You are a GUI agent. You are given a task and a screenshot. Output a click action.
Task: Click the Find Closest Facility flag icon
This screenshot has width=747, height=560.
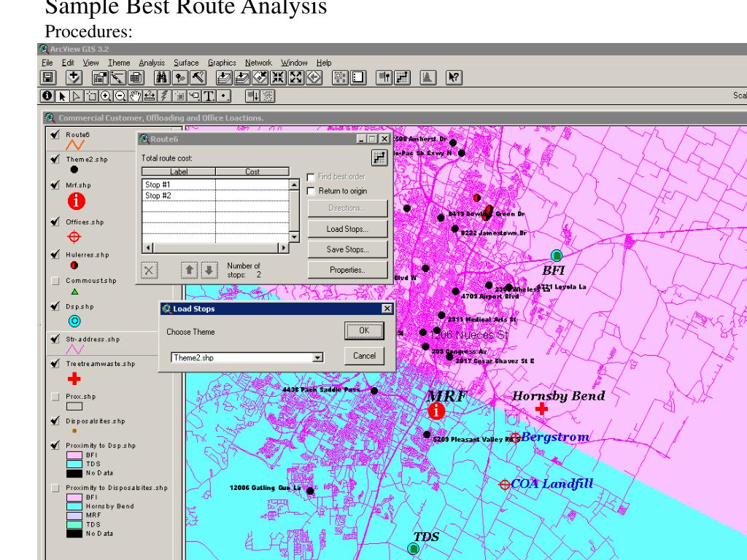384,77
